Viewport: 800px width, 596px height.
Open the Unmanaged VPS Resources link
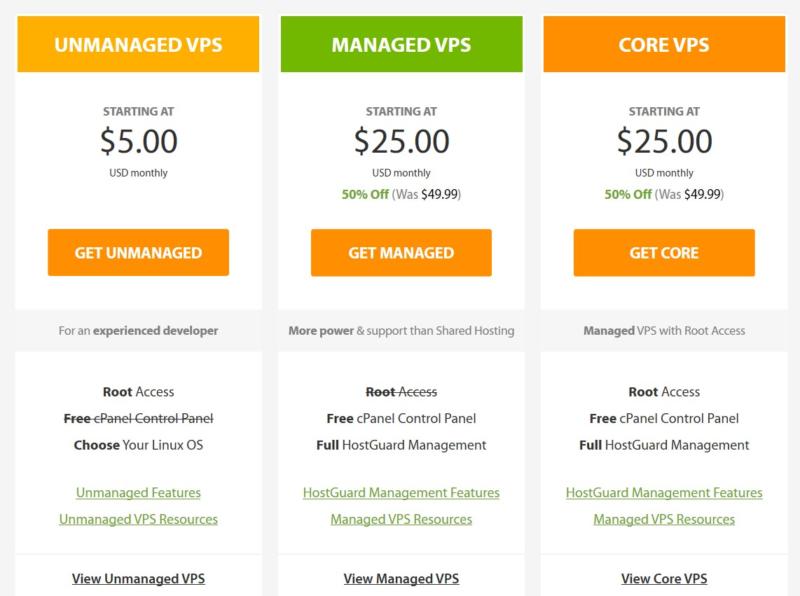point(138,519)
